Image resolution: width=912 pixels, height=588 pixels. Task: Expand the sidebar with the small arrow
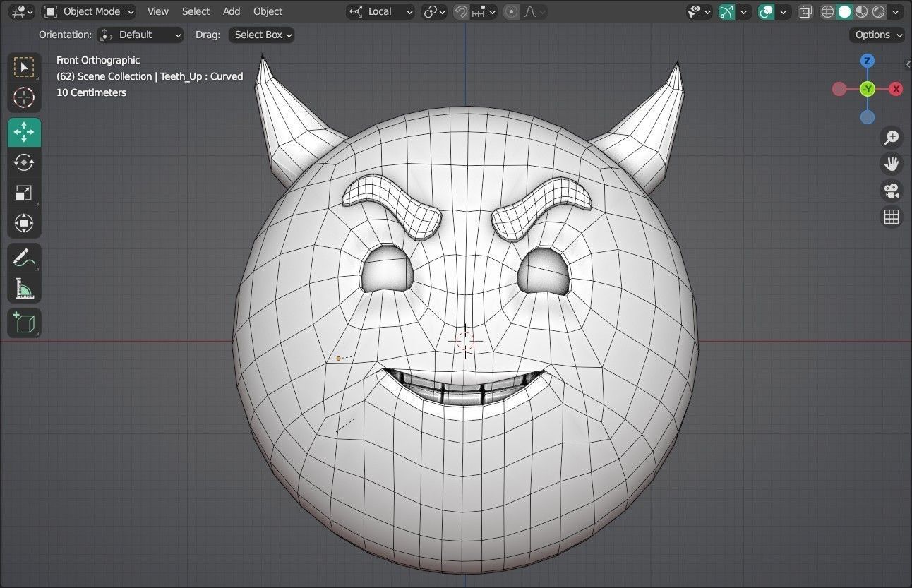pyautogui.click(x=908, y=64)
